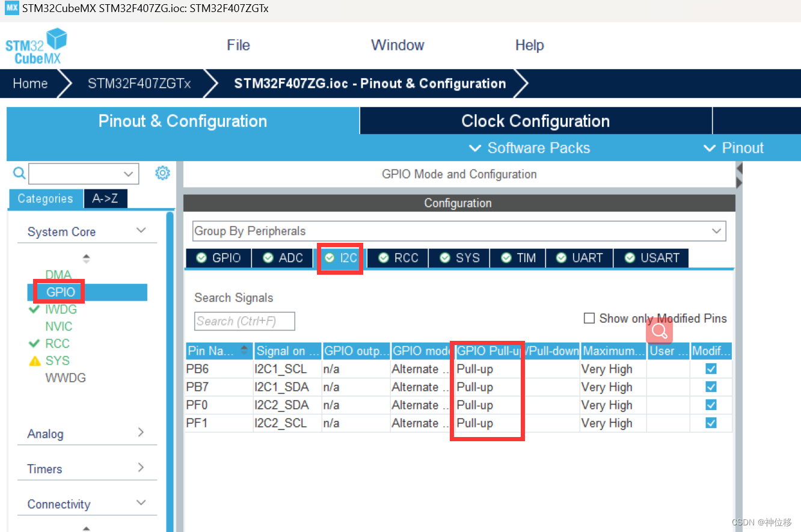The width and height of the screenshot is (801, 532).
Task: Toggle Modified checkbox for PF1 row
Action: [711, 423]
